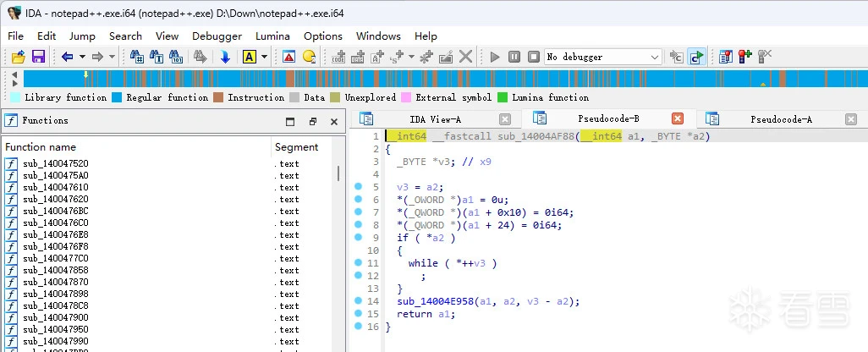This screenshot has width=868, height=352.
Task: Close the Pseudocode-A tab
Action: (x=851, y=119)
